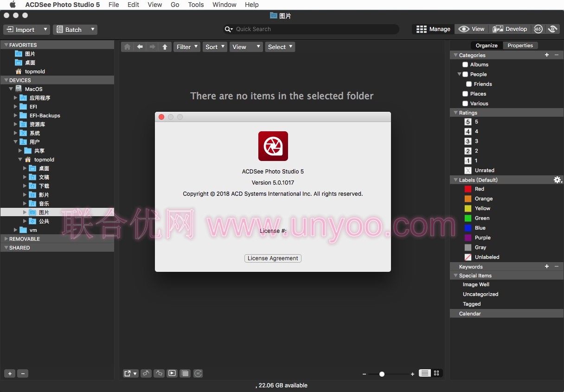Viewport: 564px width, 392px height.
Task: Check the People category
Action: click(x=465, y=74)
